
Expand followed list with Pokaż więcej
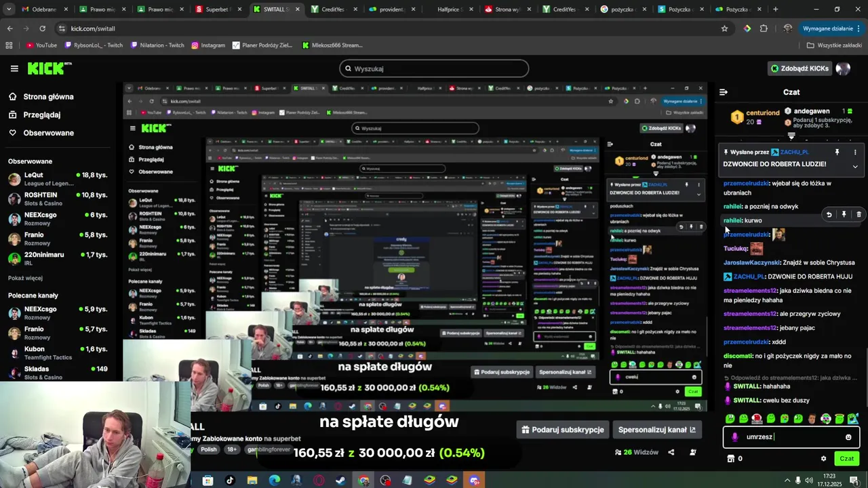point(25,278)
